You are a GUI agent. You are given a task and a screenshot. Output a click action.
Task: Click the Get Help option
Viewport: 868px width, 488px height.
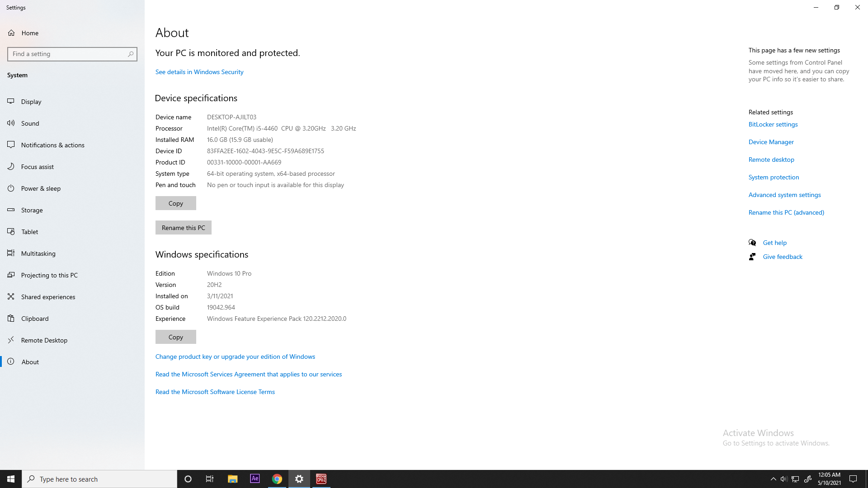(774, 242)
